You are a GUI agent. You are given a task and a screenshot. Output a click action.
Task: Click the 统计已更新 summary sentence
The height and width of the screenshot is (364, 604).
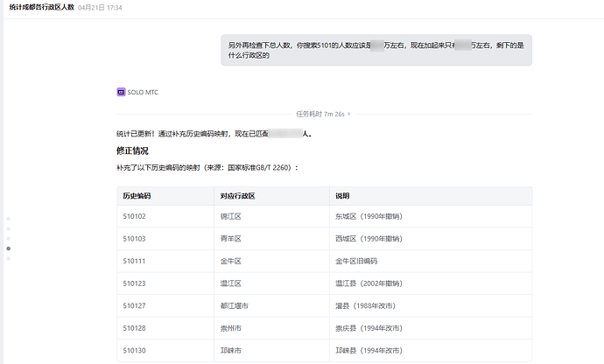tap(214, 134)
